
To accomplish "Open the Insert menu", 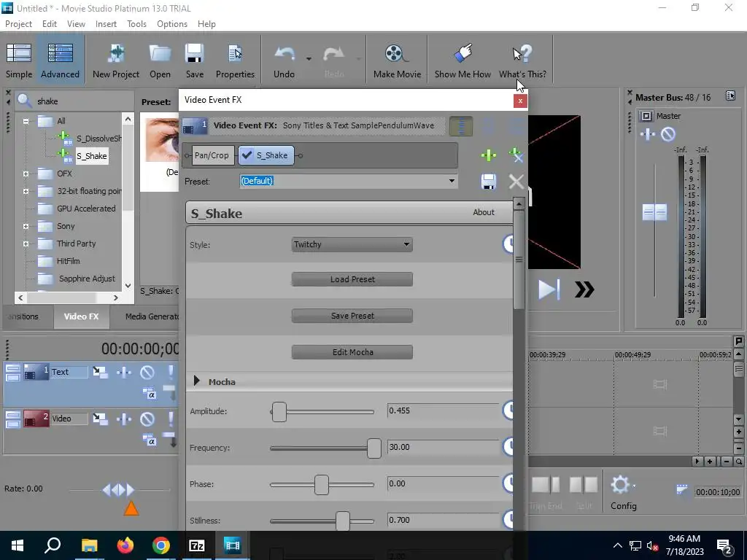I will point(106,24).
